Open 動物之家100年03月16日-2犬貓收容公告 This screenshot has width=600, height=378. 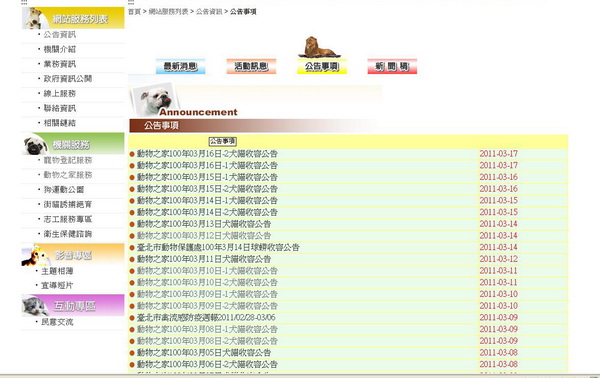207,154
